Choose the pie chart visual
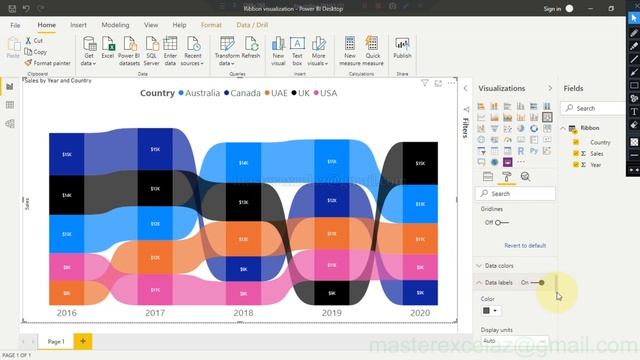 click(x=521, y=129)
